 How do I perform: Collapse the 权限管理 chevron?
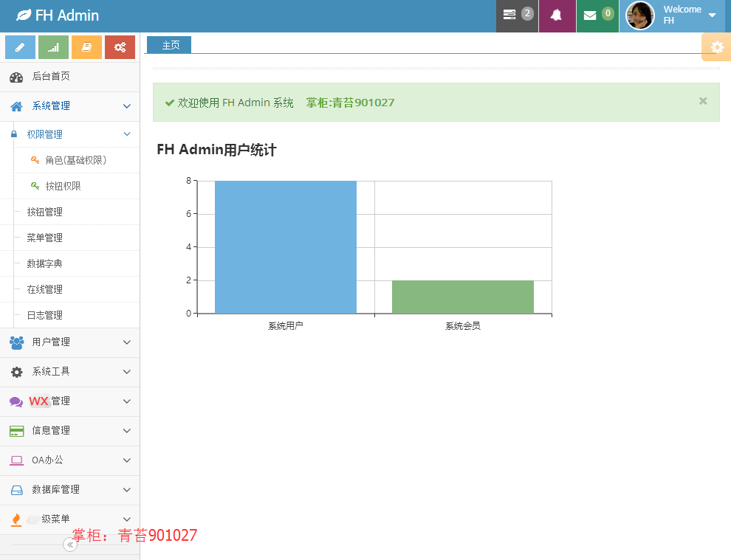(x=127, y=134)
